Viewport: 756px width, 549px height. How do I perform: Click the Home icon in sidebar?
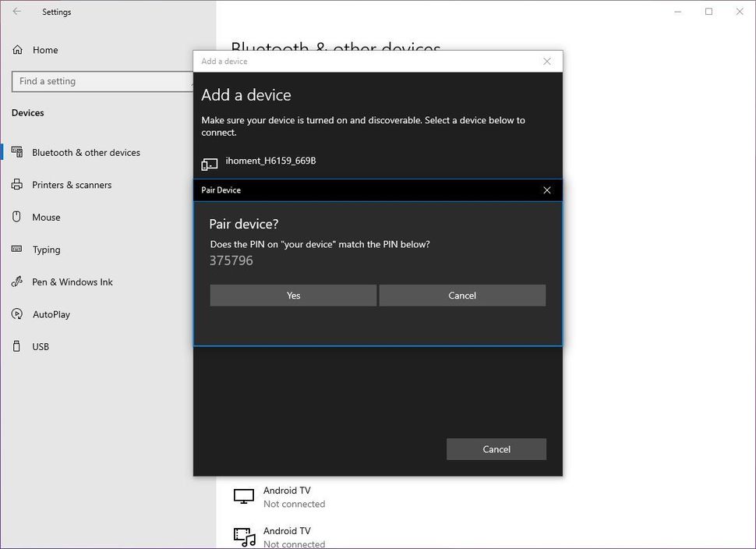(17, 50)
